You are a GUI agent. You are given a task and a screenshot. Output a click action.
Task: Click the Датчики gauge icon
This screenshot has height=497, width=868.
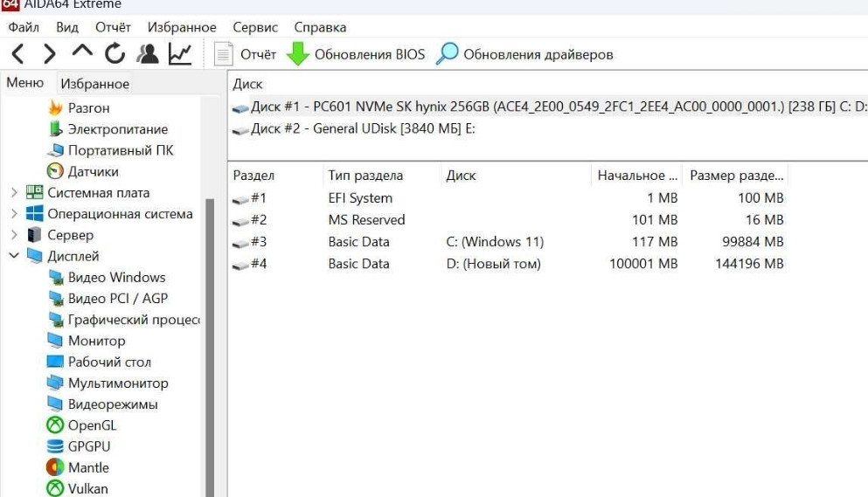tap(55, 171)
